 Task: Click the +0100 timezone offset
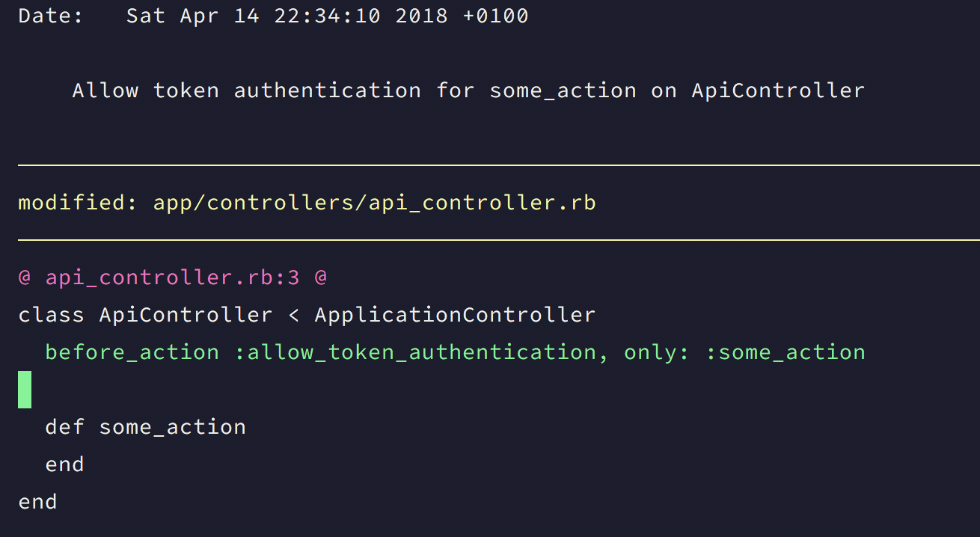coord(496,16)
